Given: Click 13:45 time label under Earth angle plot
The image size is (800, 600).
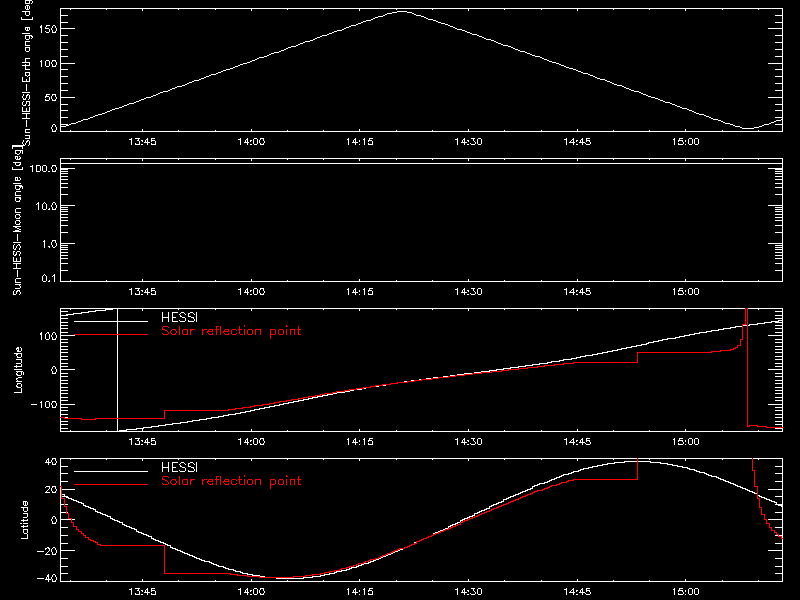Looking at the screenshot, I should tap(142, 142).
